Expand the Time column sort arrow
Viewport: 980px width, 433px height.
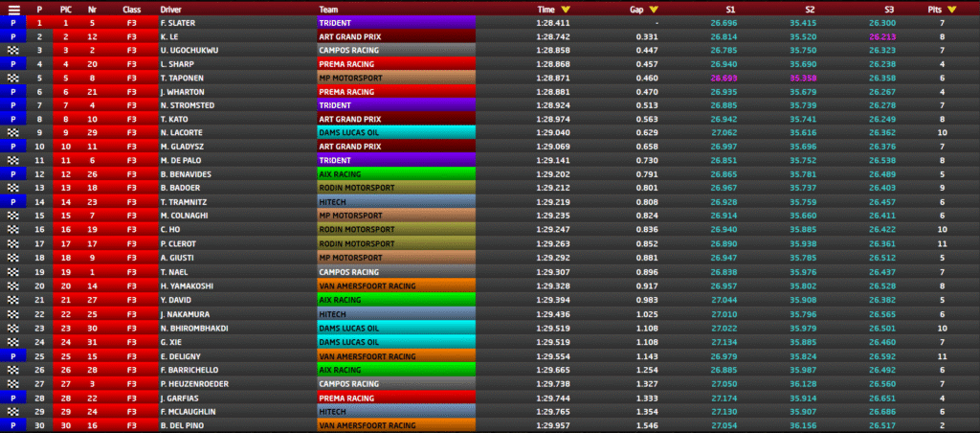click(x=566, y=9)
